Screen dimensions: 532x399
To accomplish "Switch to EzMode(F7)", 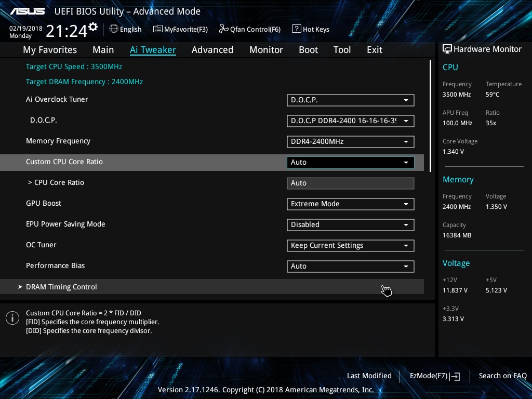I will pyautogui.click(x=435, y=376).
